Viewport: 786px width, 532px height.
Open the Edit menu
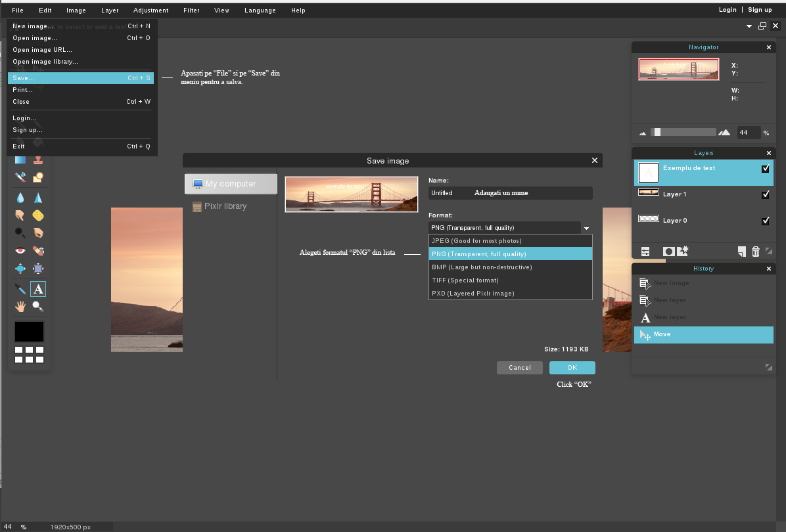[45, 11]
